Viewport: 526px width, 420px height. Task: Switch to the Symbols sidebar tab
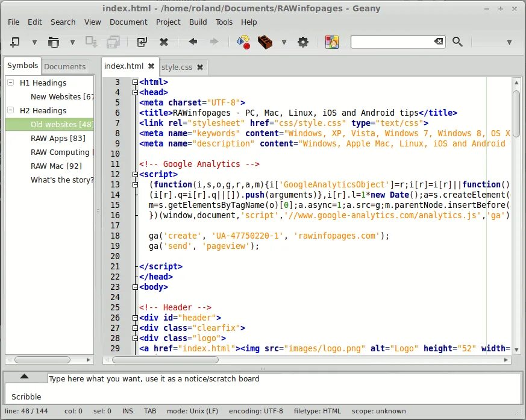pyautogui.click(x=22, y=66)
